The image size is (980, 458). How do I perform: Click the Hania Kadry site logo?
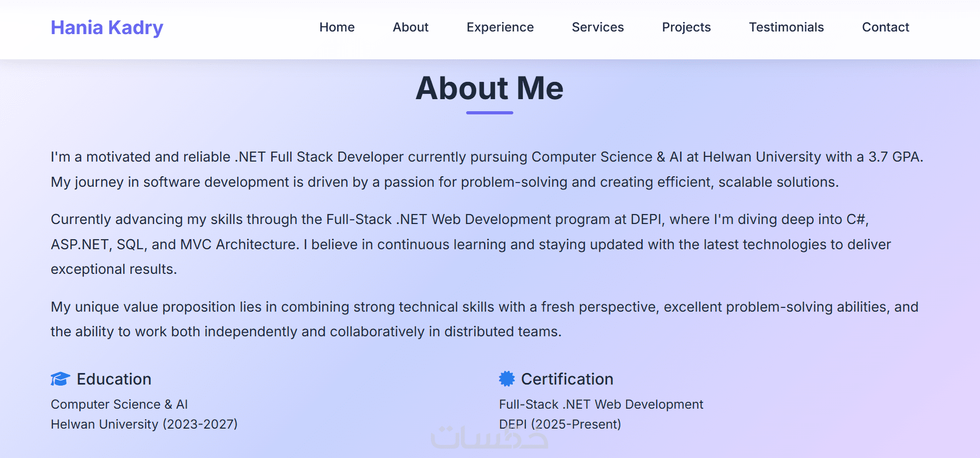click(x=107, y=27)
